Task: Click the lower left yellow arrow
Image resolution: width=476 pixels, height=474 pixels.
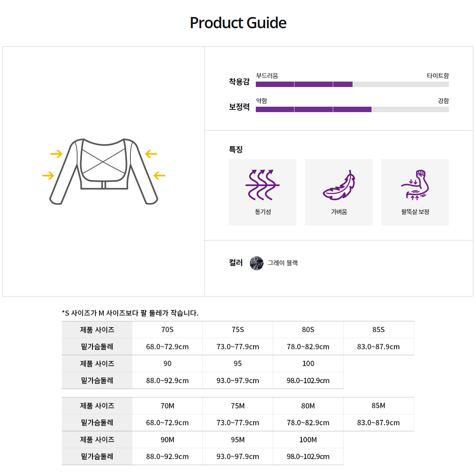Action: 48,176
